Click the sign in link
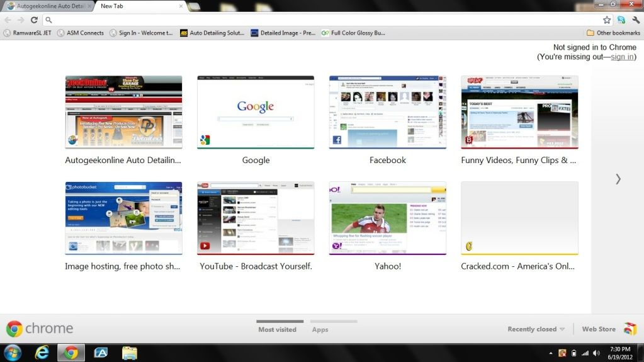The height and width of the screenshot is (362, 644). [622, 57]
